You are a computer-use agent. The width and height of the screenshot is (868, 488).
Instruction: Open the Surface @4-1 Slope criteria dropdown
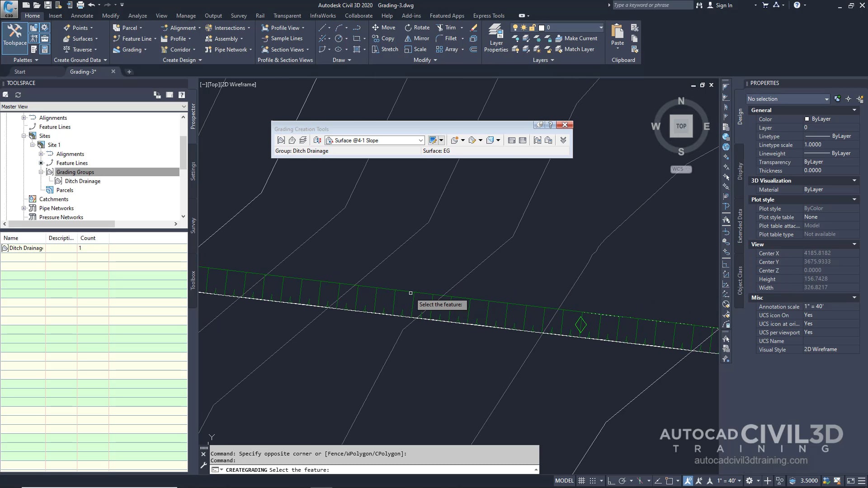click(x=420, y=141)
